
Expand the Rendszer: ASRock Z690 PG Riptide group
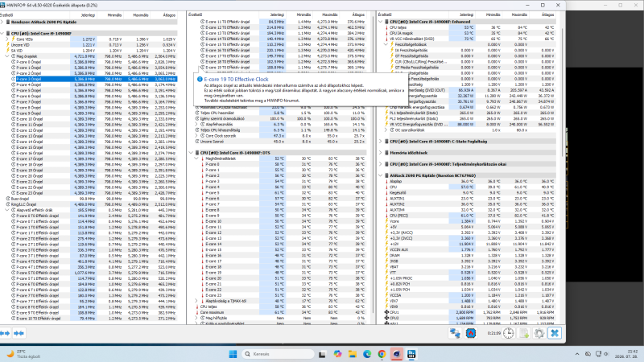(2, 23)
